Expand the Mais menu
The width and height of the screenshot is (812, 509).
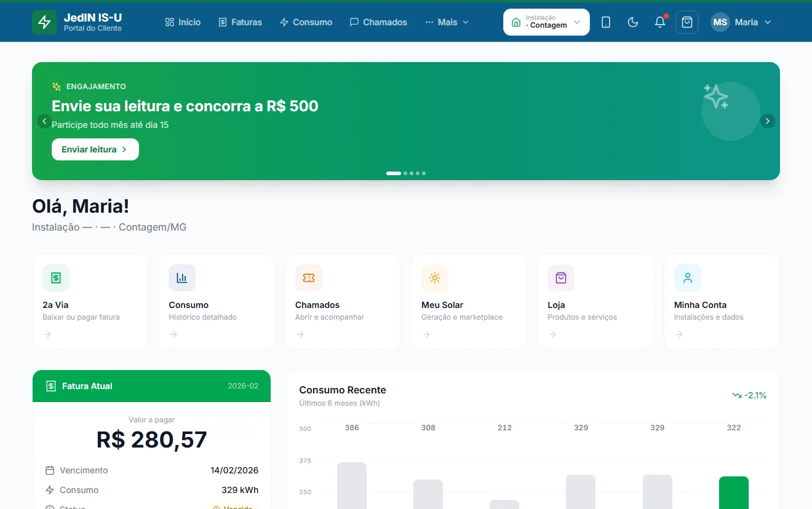(x=447, y=22)
